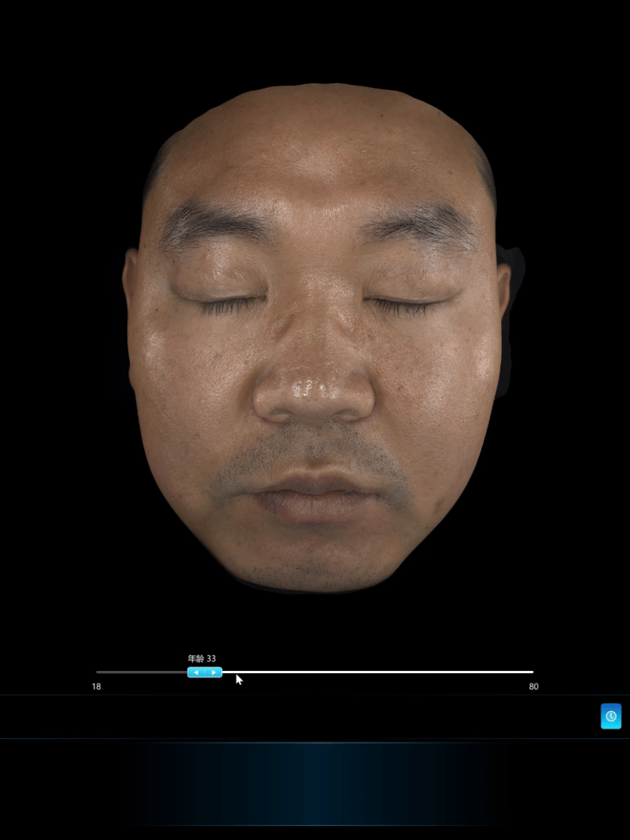Viewport: 630px width, 840px height.
Task: Click the white age slider track right of the handle
Action: click(378, 672)
